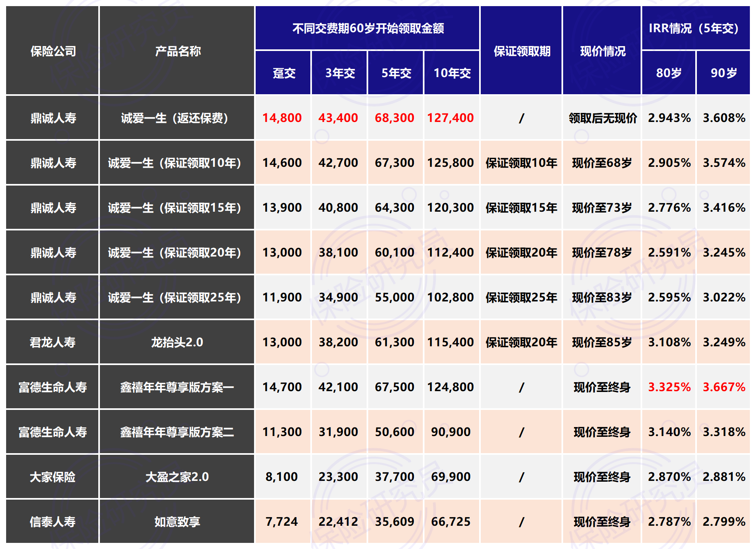Select the 现价至68岁 cell
756x549 pixels.
(x=602, y=163)
